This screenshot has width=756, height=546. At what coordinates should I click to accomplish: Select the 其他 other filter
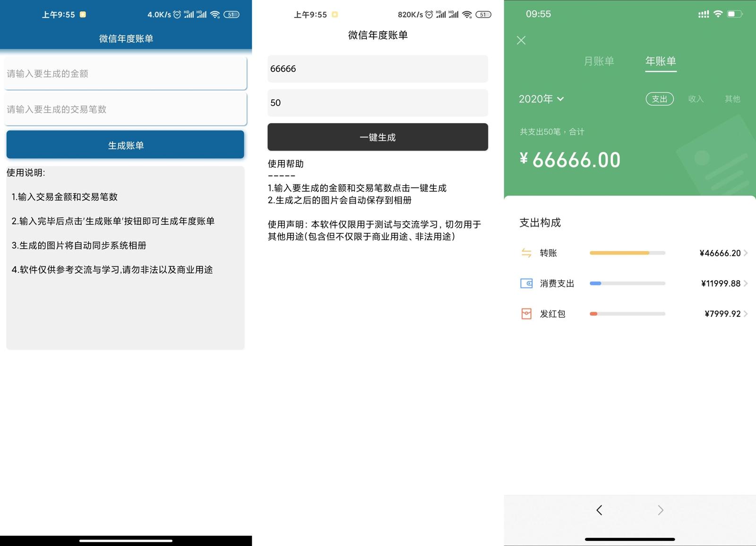pos(732,99)
